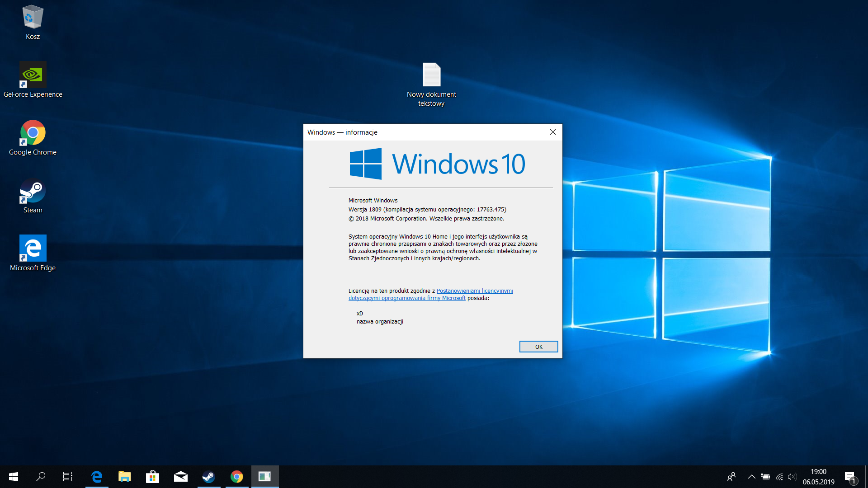This screenshot has width=868, height=488.
Task: Expand hidden system tray icons chevron
Action: point(751,477)
